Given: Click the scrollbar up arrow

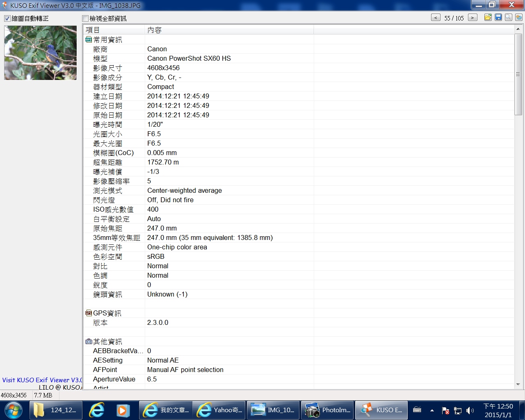Looking at the screenshot, I should [518, 29].
